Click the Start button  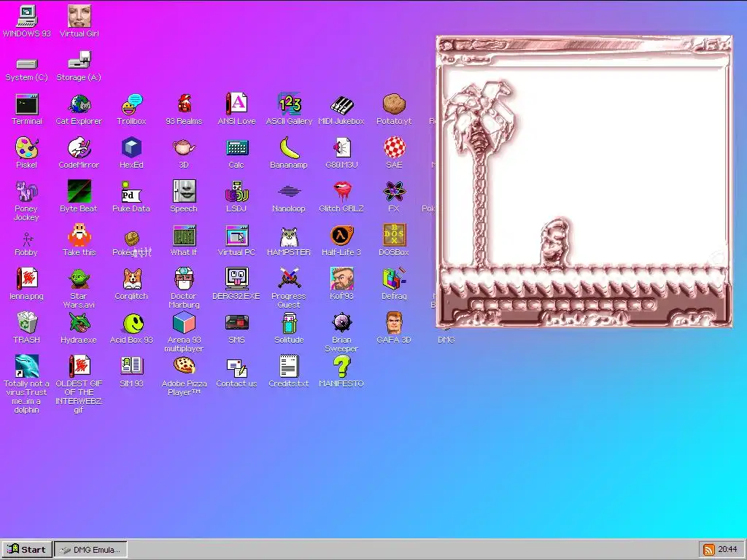pyautogui.click(x=27, y=550)
